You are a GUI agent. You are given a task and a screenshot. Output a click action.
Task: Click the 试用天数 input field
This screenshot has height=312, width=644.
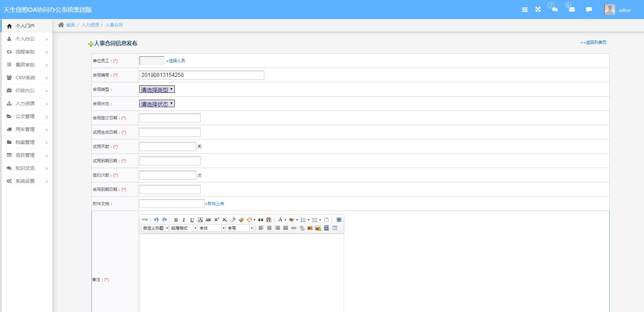[x=168, y=147]
